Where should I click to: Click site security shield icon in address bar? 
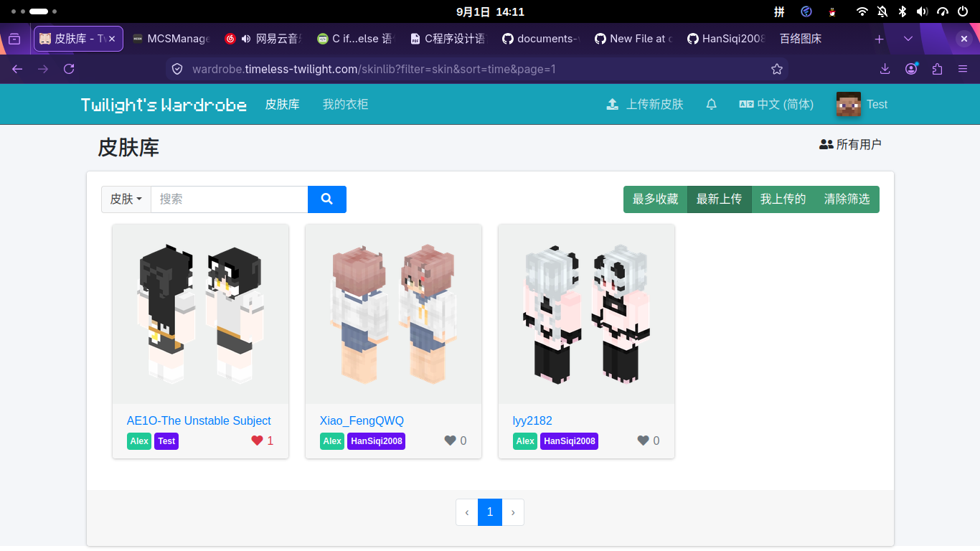tap(177, 70)
